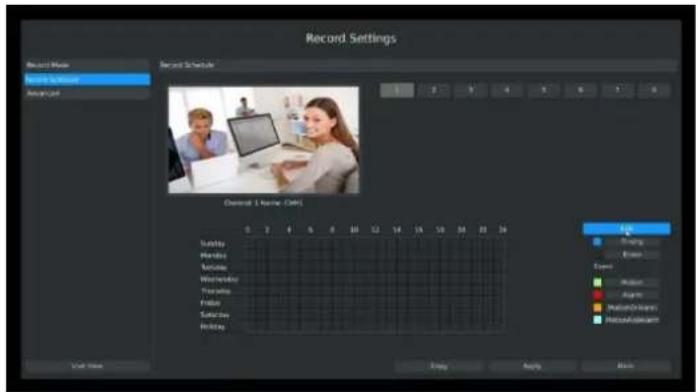Switch to channel 3

[471, 90]
